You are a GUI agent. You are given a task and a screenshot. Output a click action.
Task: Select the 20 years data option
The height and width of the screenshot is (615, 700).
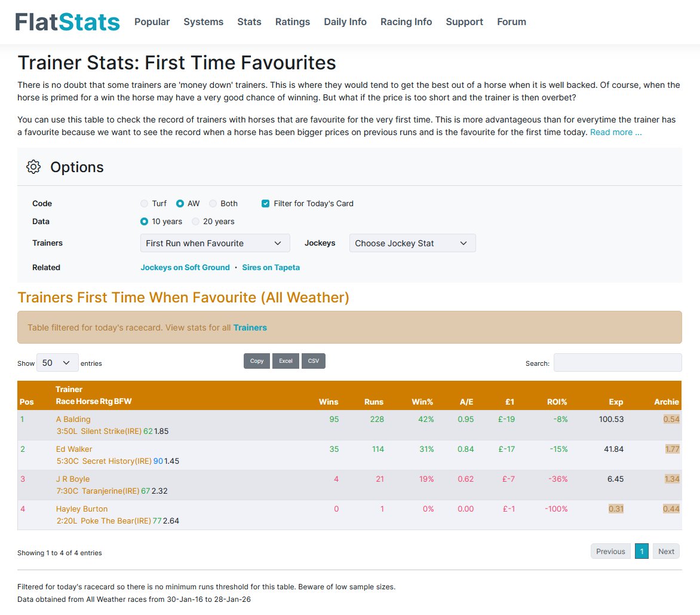[195, 222]
